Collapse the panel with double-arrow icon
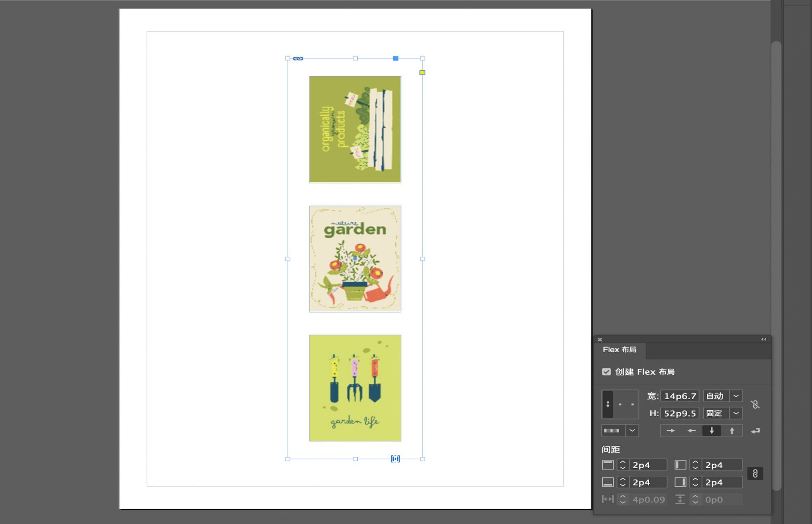This screenshot has height=524, width=812. [x=764, y=339]
